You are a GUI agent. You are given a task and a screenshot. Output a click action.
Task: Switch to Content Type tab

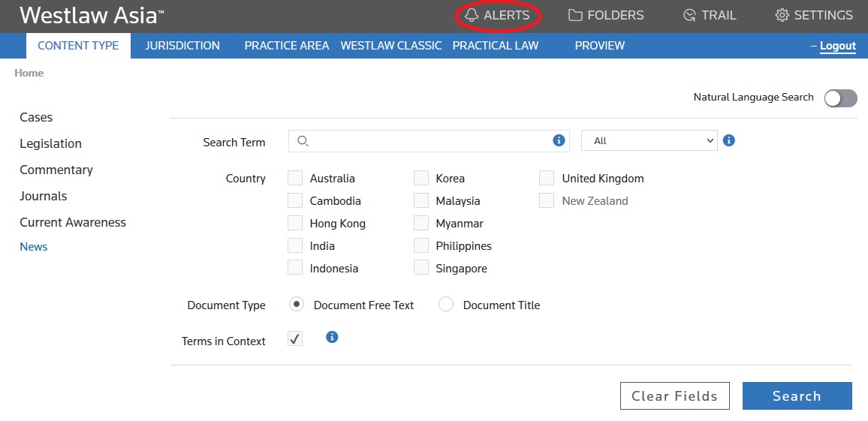click(x=78, y=45)
